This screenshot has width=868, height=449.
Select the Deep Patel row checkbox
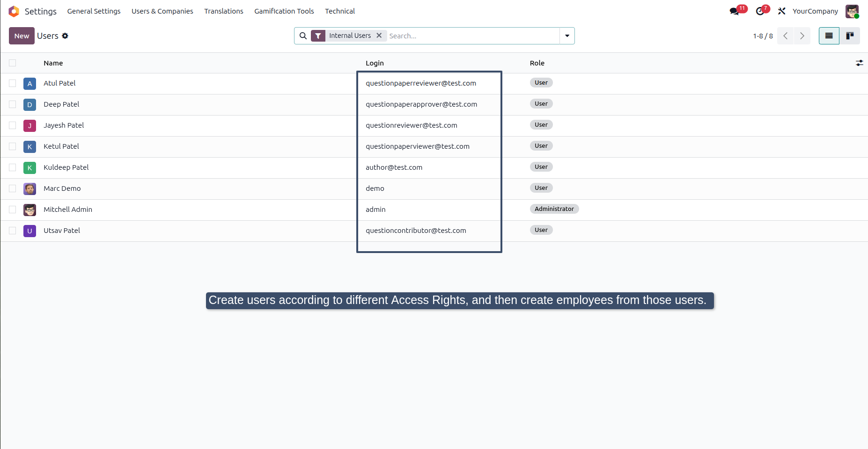[x=13, y=104]
